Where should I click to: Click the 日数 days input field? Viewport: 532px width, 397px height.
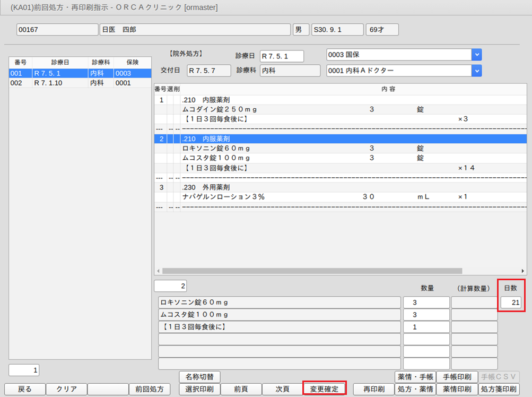(511, 303)
